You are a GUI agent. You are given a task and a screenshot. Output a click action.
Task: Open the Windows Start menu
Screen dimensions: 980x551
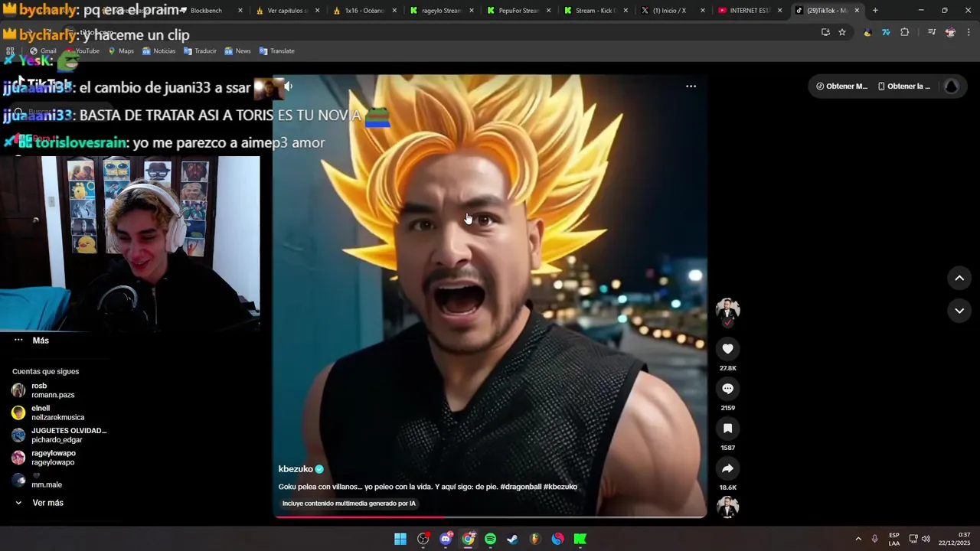[400, 540]
